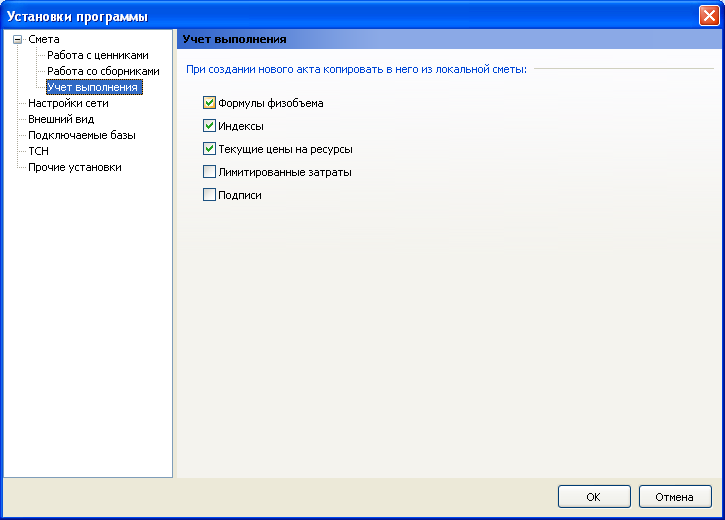
Task: Select Учет выполнения in the tree
Action: [95, 87]
